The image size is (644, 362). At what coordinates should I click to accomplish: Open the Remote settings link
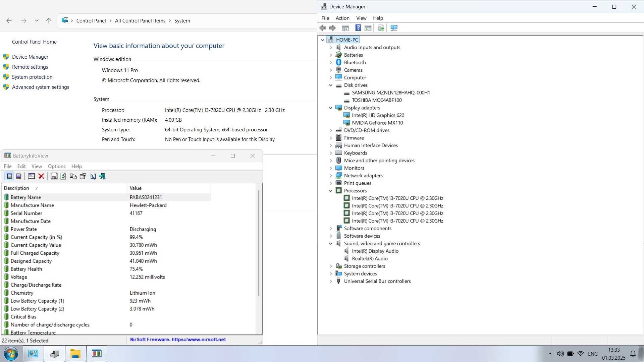tap(30, 67)
